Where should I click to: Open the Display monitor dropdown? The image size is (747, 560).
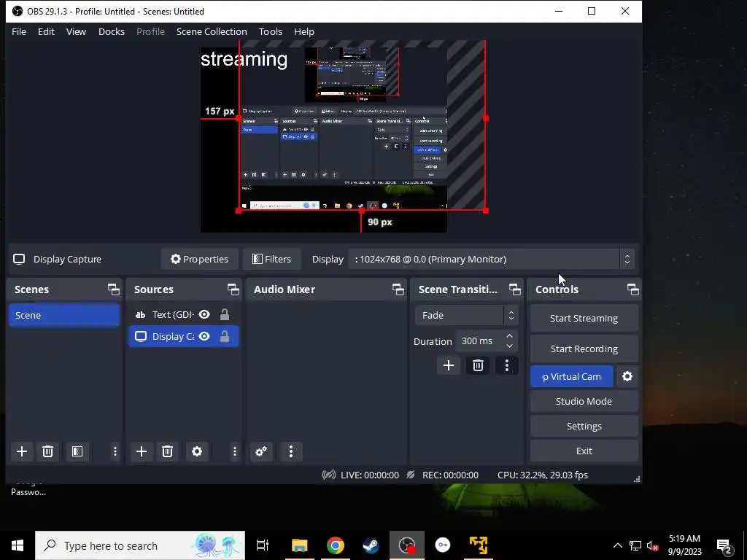pyautogui.click(x=491, y=259)
